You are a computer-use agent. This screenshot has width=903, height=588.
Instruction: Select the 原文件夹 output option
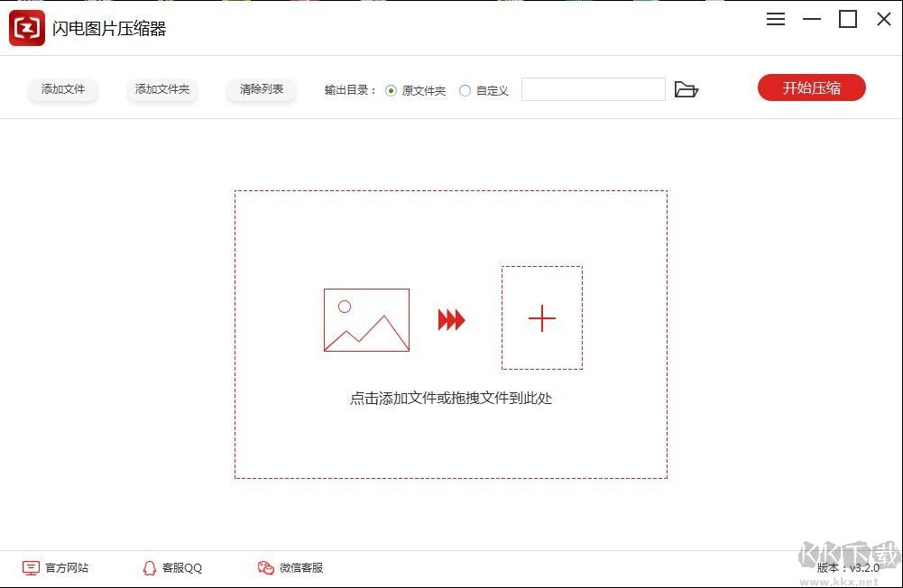(392, 90)
